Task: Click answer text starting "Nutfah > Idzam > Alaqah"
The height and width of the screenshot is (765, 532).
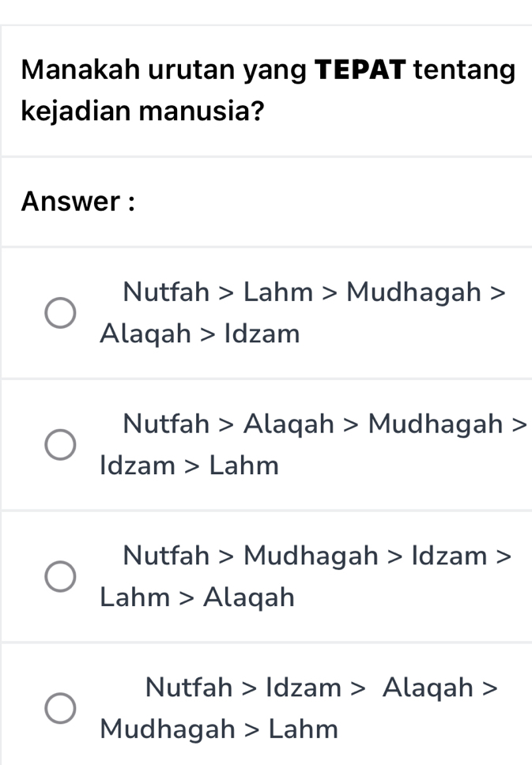Action: point(321,687)
